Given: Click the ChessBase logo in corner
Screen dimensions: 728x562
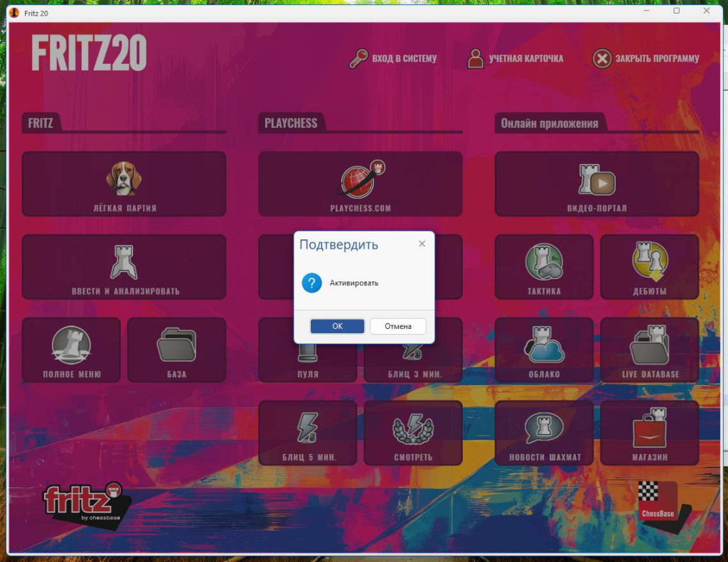Looking at the screenshot, I should (x=658, y=501).
